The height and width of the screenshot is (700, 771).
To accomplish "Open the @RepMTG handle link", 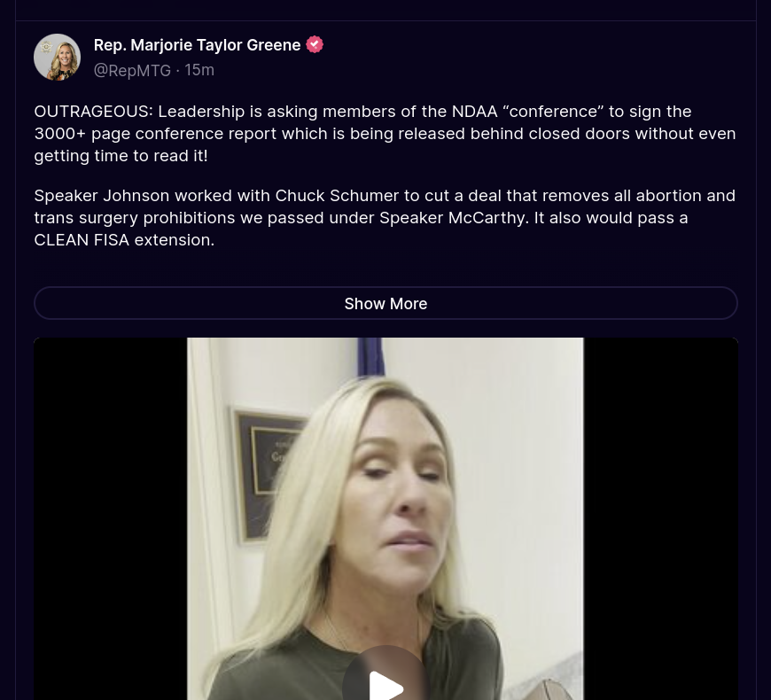I will pos(132,70).
